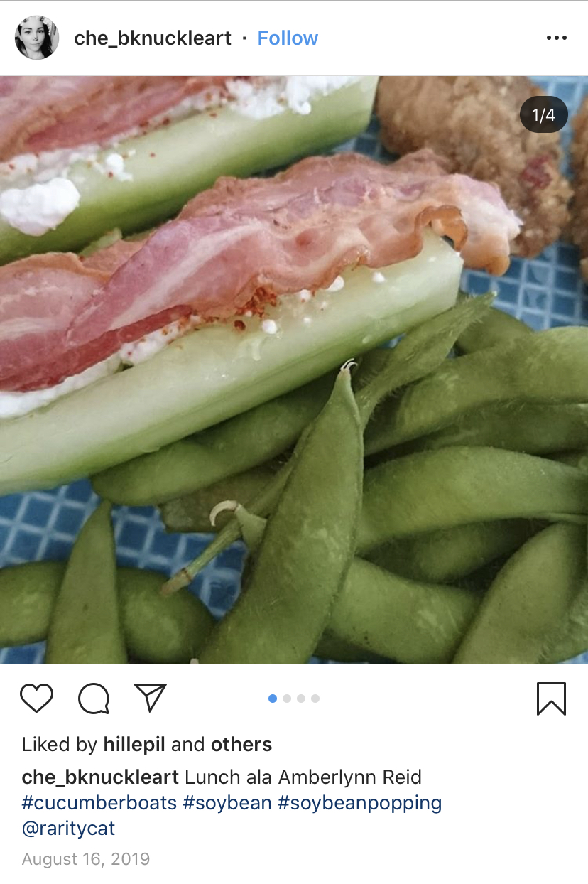588x884 pixels.
Task: Jump to the third carousel dot
Action: pyautogui.click(x=301, y=699)
